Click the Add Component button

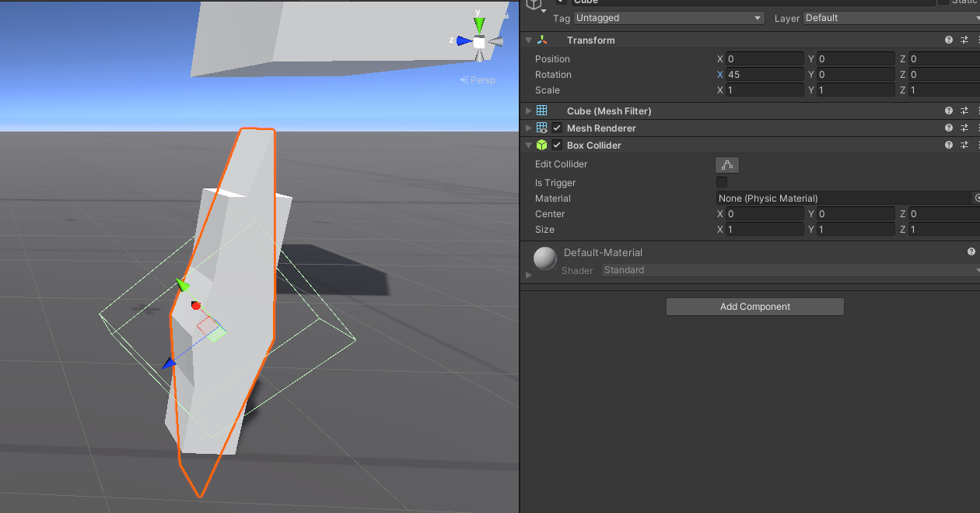754,306
